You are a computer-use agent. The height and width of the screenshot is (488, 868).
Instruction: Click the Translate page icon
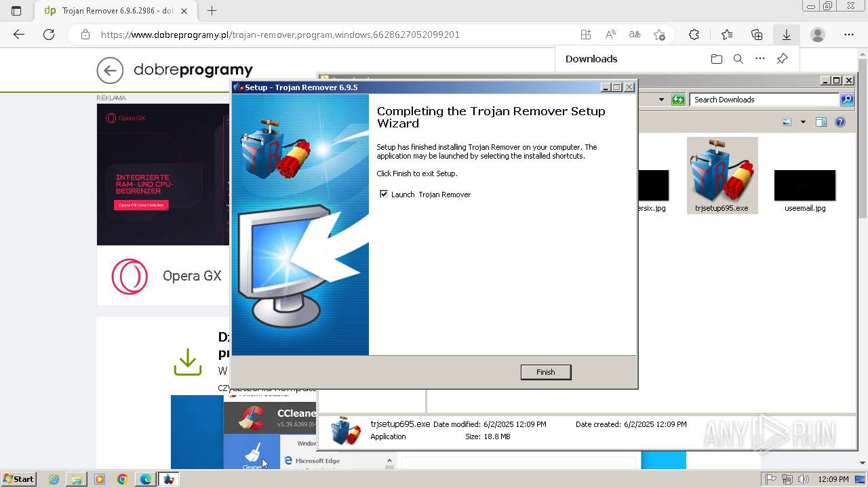[x=635, y=35]
